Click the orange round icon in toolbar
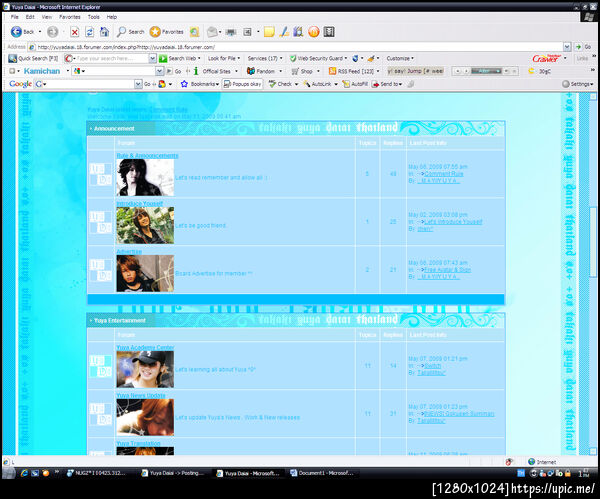600x499 pixels. 313,32
